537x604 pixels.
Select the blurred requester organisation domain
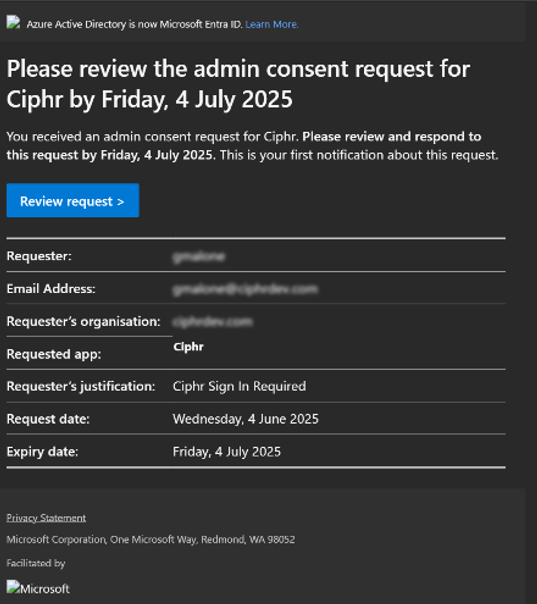tap(213, 321)
